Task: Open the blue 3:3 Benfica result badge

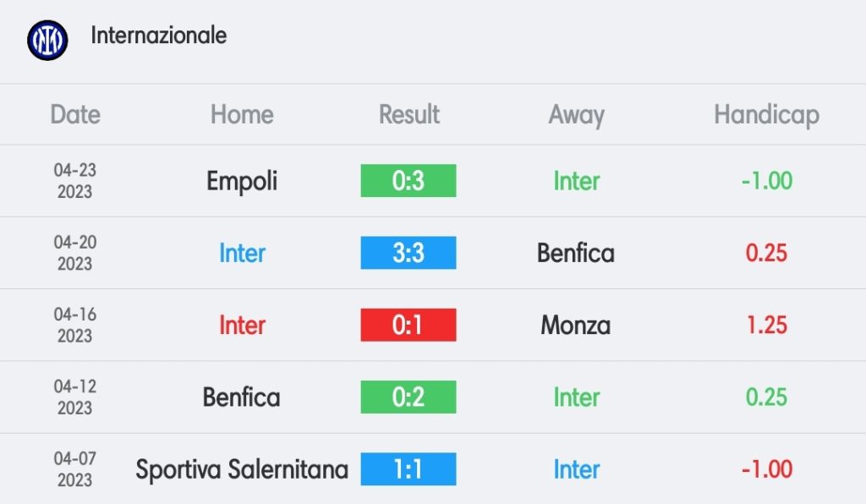Action: 408,253
